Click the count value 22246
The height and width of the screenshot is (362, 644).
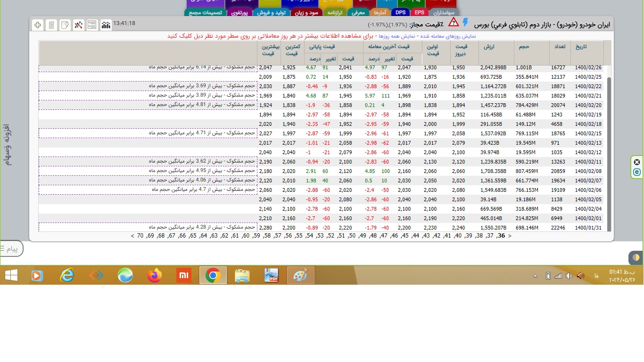click(x=559, y=228)
